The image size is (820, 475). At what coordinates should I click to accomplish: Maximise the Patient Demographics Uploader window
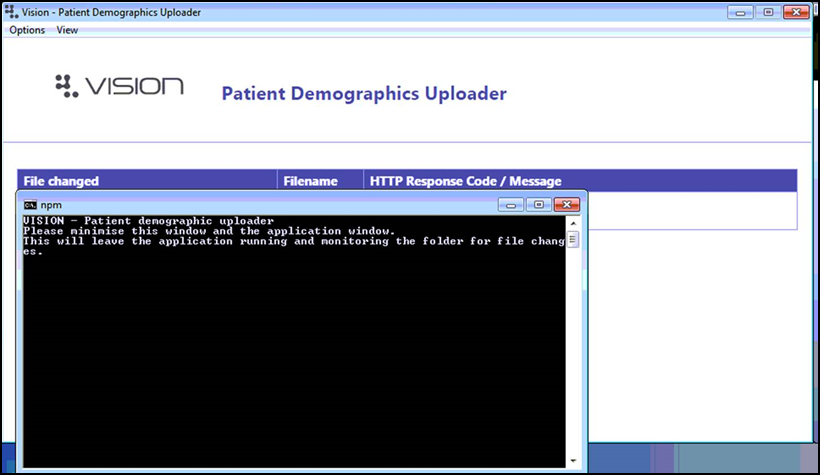coord(768,12)
